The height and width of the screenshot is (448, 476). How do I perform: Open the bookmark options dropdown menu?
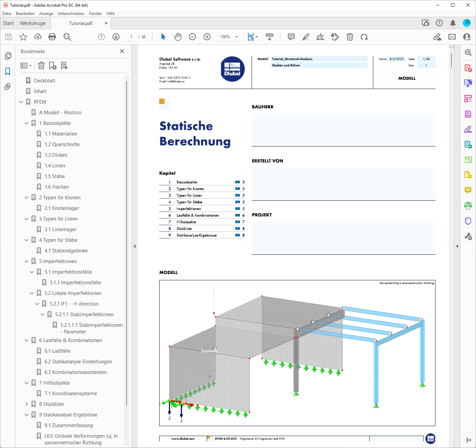pyautogui.click(x=26, y=66)
